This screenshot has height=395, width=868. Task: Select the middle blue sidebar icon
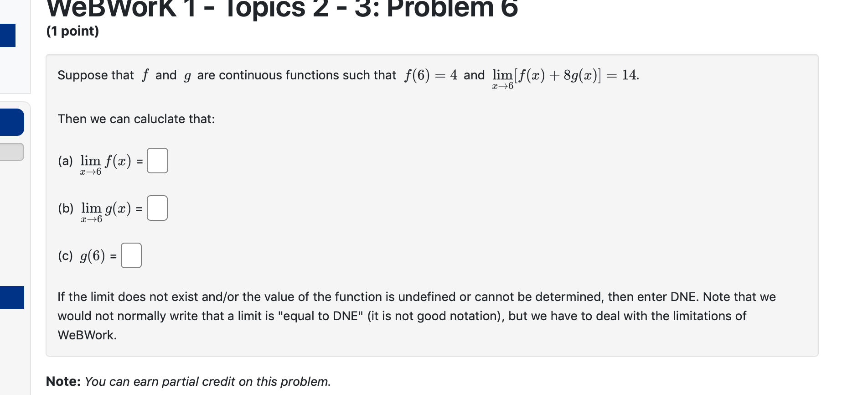pos(12,122)
